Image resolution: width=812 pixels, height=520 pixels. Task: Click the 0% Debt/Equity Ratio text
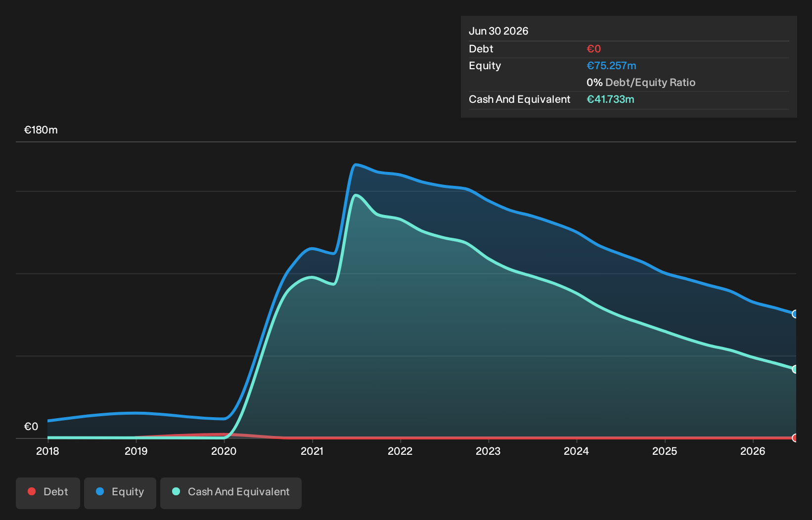point(641,83)
